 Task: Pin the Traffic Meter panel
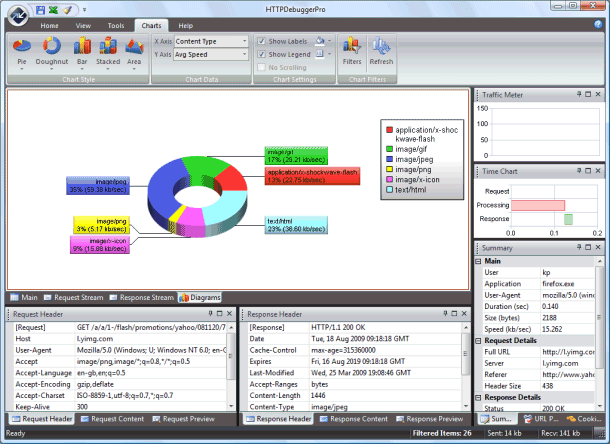coord(579,94)
